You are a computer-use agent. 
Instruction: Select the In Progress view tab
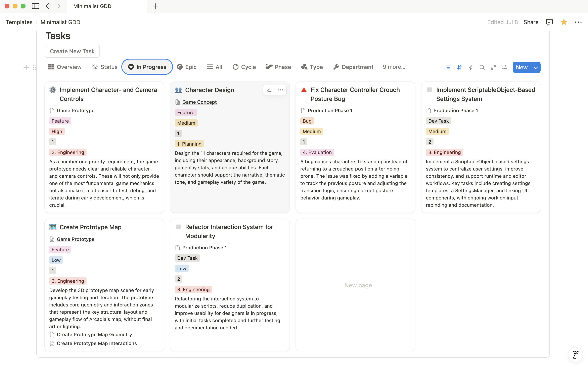147,67
